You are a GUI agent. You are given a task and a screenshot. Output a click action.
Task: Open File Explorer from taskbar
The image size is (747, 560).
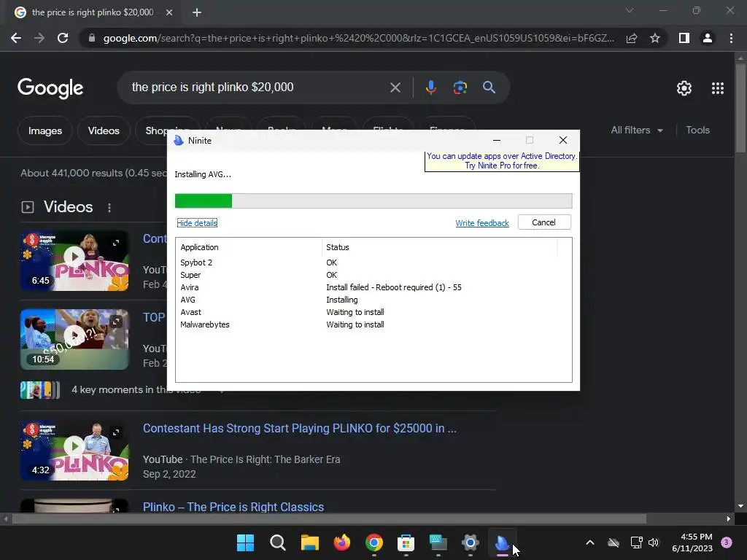[x=309, y=542]
